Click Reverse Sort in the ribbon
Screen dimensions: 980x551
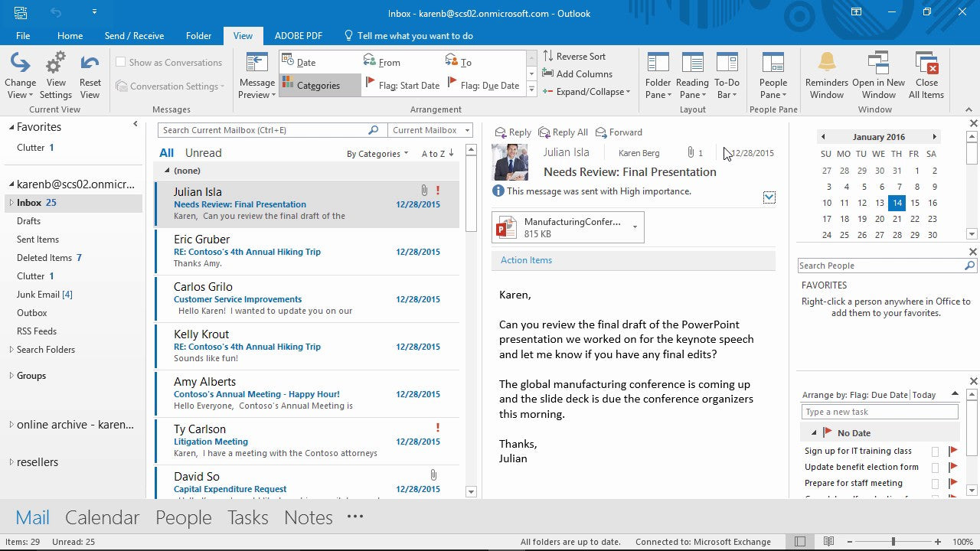(575, 56)
